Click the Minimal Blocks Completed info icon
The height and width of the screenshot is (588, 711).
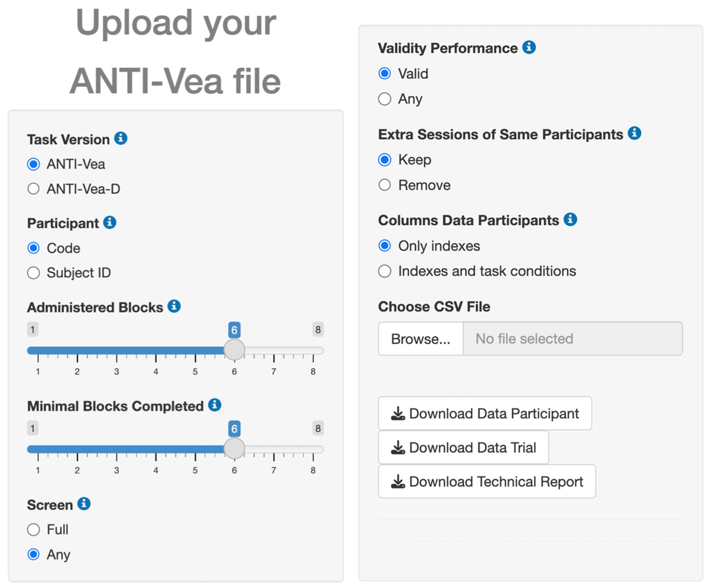pos(215,405)
